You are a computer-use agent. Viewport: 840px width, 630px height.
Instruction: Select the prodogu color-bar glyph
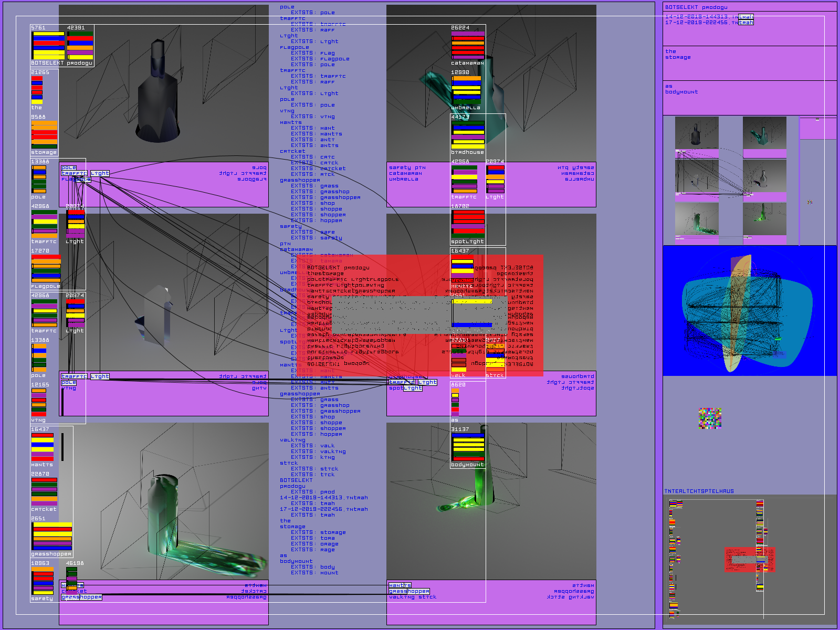click(x=80, y=46)
